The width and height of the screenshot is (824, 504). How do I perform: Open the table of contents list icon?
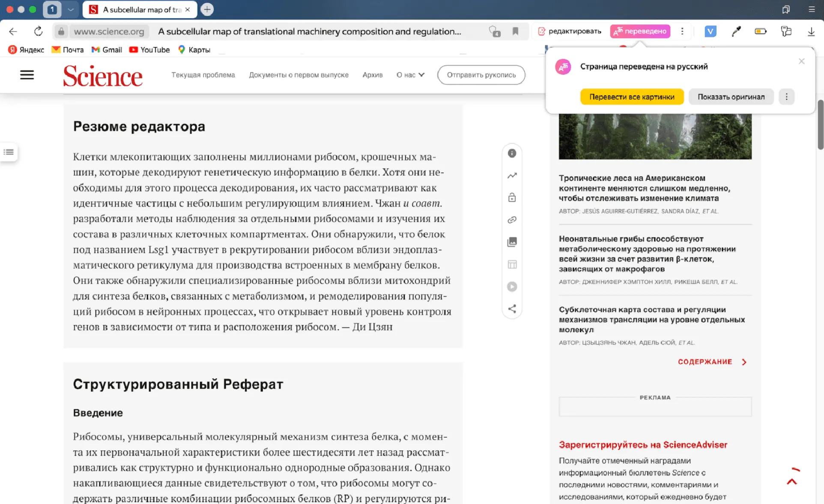(x=9, y=152)
